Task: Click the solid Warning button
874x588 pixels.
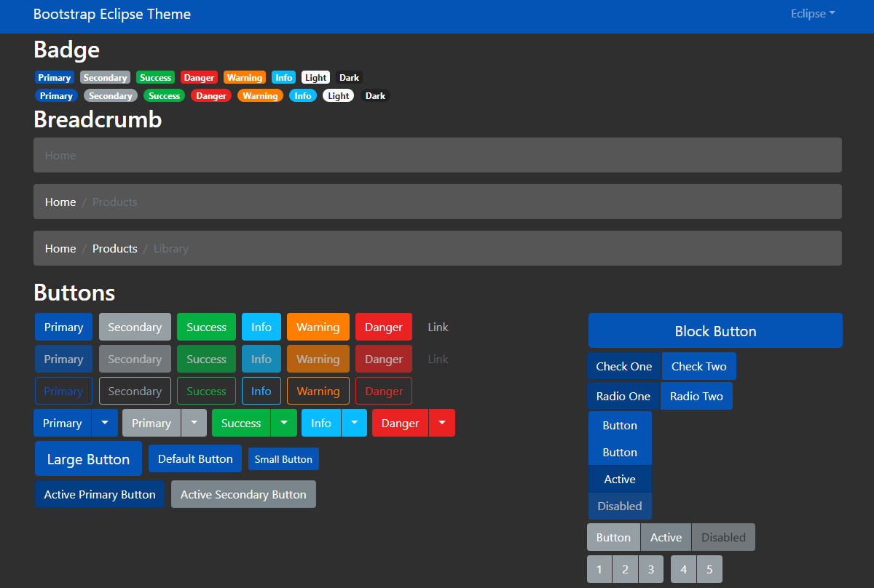Action: [x=318, y=327]
